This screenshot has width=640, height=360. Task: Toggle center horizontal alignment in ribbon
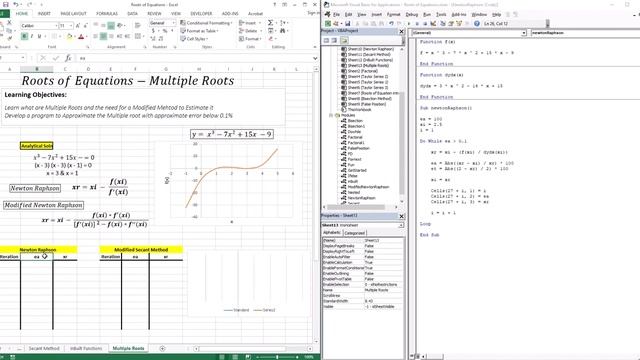[x=103, y=36]
